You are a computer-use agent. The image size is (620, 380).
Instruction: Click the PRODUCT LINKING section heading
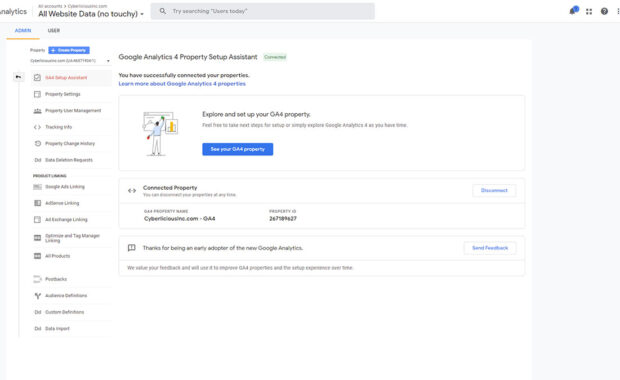click(x=50, y=176)
